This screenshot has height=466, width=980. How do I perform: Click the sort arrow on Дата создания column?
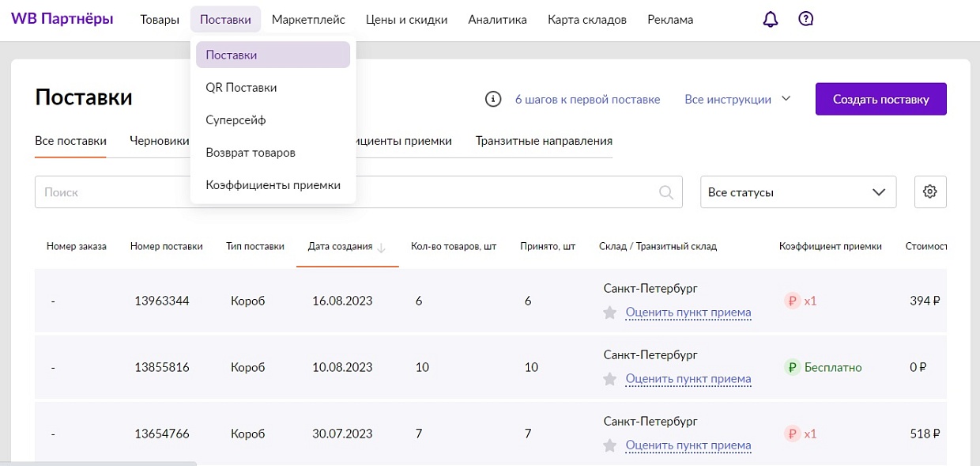click(380, 248)
